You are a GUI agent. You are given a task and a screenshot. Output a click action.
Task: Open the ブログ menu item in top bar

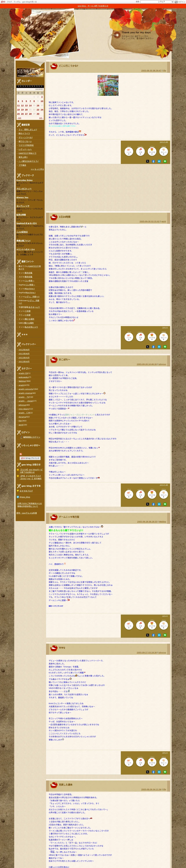[9, 2]
